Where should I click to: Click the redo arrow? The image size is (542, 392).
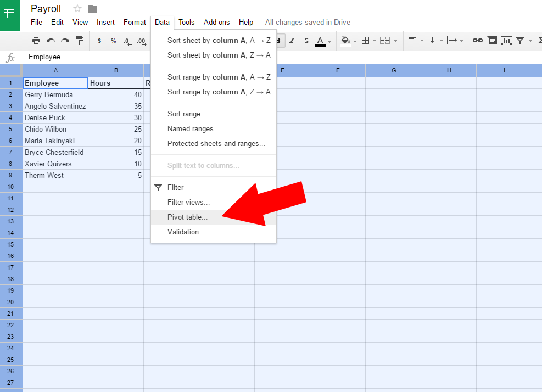coord(65,41)
